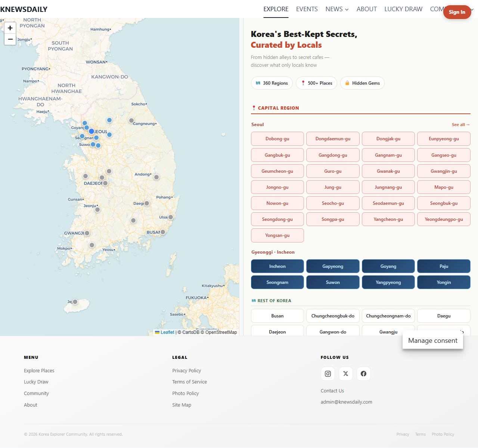This screenshot has width=478, height=448.
Task: Zoom in on the map
Action: 10,28
